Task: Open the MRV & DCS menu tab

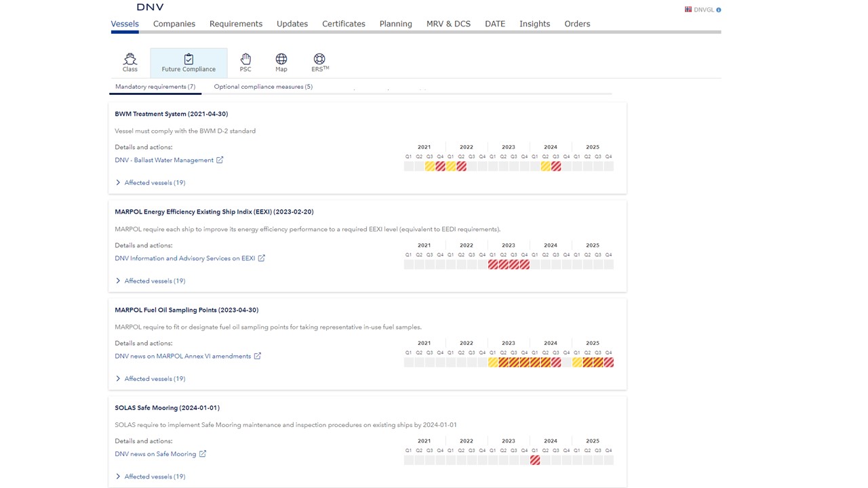Action: tap(448, 24)
